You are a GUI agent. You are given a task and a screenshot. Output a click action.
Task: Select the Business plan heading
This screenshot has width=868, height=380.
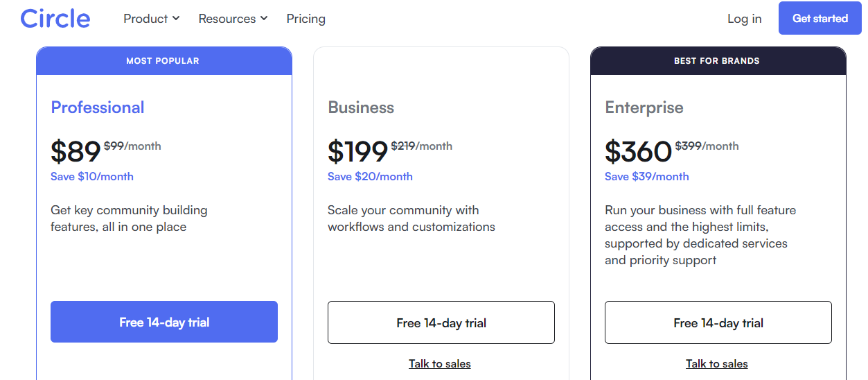[361, 107]
